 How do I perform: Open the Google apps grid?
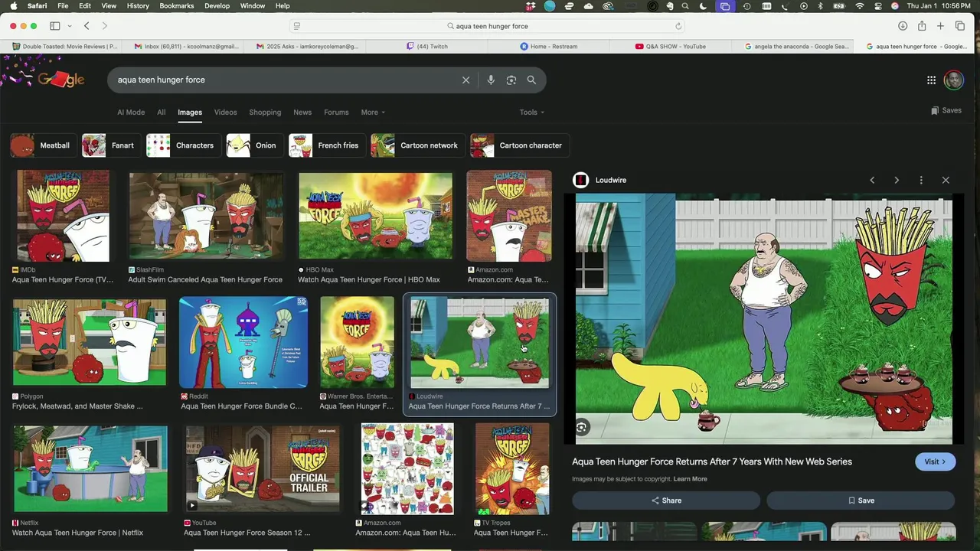pyautogui.click(x=931, y=80)
